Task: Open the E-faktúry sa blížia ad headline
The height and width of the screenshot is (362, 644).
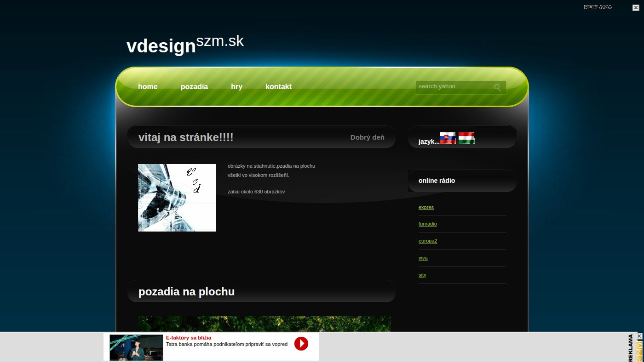Action: (189, 338)
